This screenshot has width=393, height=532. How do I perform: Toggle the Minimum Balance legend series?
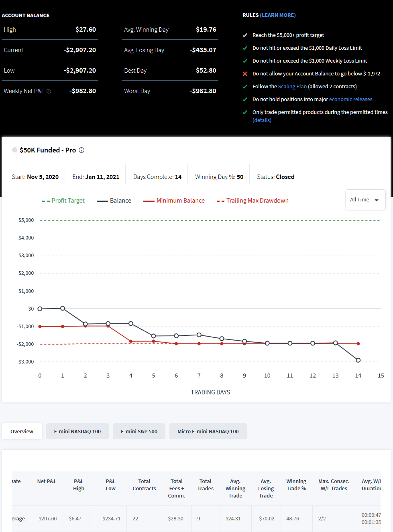[x=174, y=201]
